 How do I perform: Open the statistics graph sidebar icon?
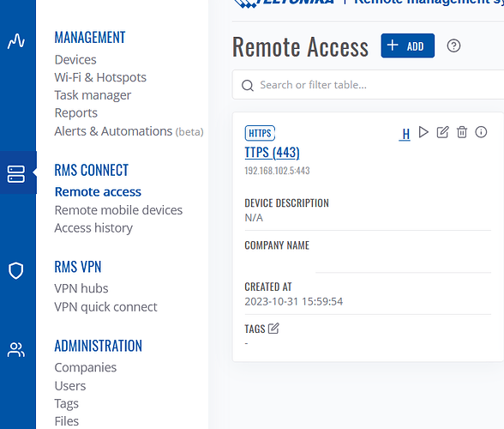click(x=16, y=41)
